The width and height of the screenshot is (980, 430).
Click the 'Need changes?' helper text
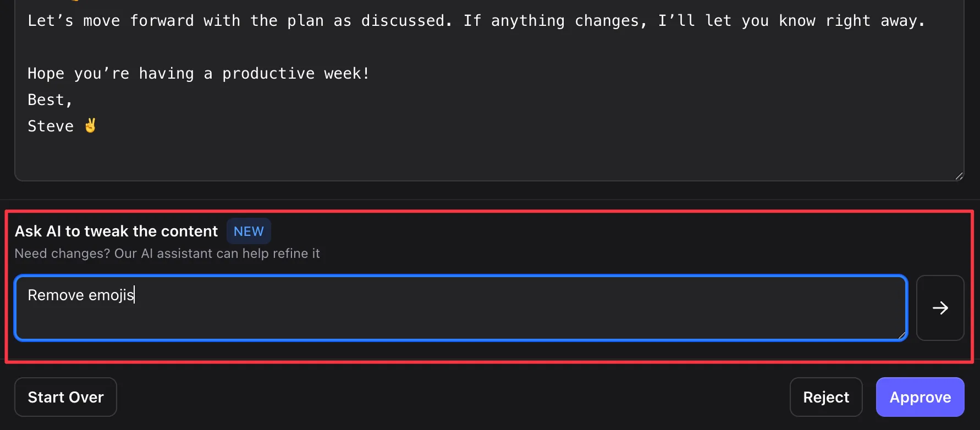click(x=167, y=253)
